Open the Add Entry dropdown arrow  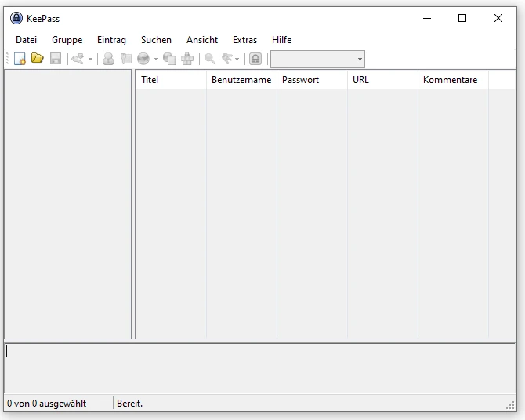click(x=90, y=60)
